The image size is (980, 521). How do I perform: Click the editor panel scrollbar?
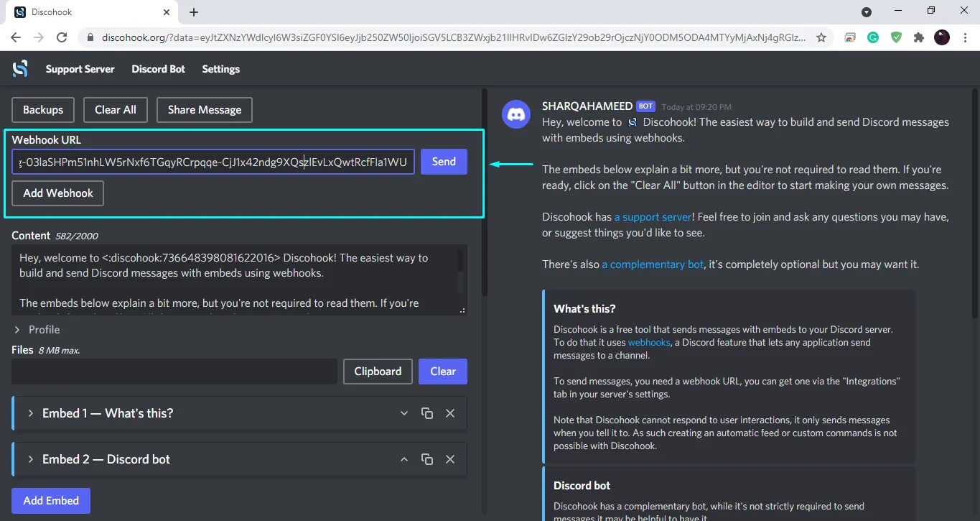[x=485, y=191]
